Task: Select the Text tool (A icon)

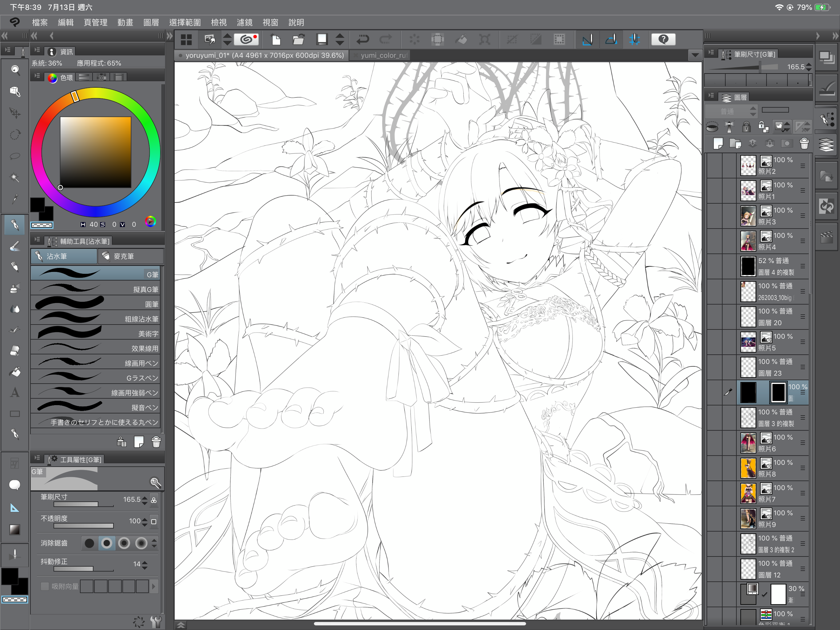Action: pyautogui.click(x=15, y=392)
